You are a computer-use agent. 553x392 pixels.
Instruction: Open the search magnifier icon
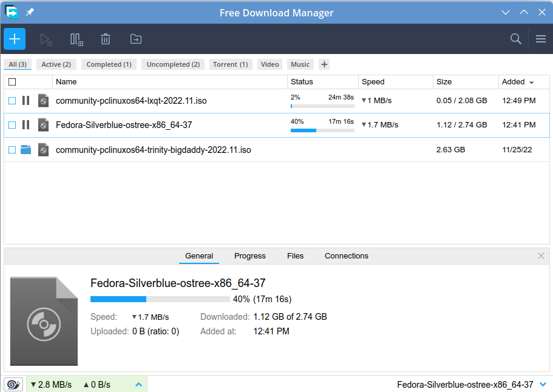(x=515, y=39)
